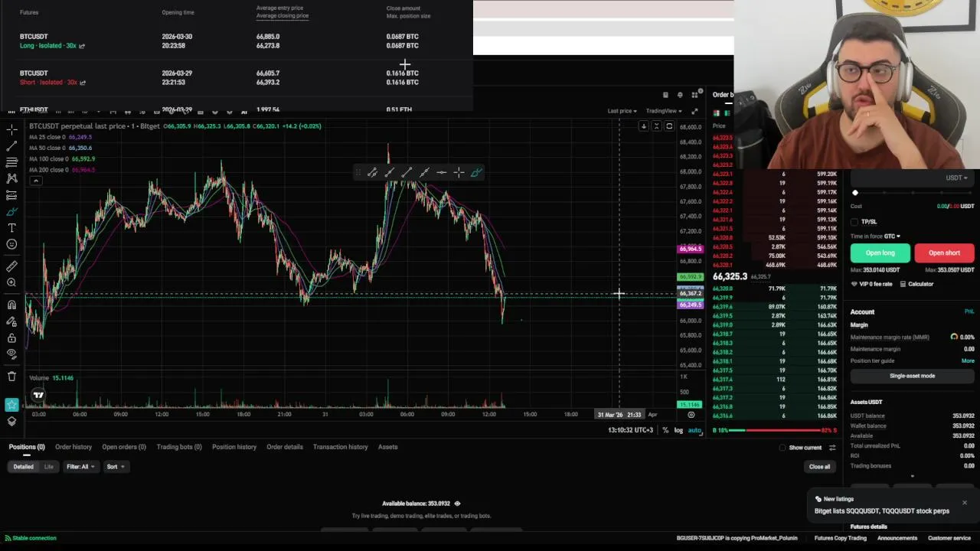This screenshot has height=551, width=980.
Task: Select the trend line drawing tool
Action: coord(11,145)
